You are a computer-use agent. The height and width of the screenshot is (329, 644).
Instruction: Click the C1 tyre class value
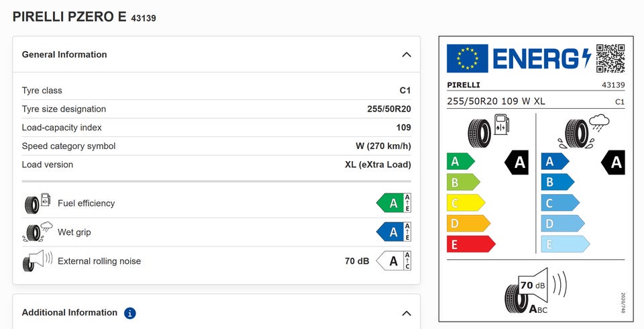point(405,91)
